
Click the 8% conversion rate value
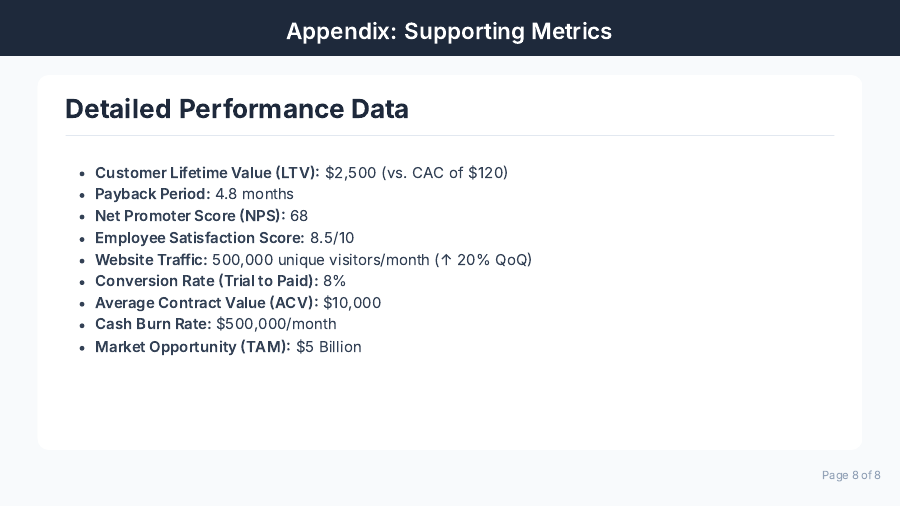click(334, 281)
